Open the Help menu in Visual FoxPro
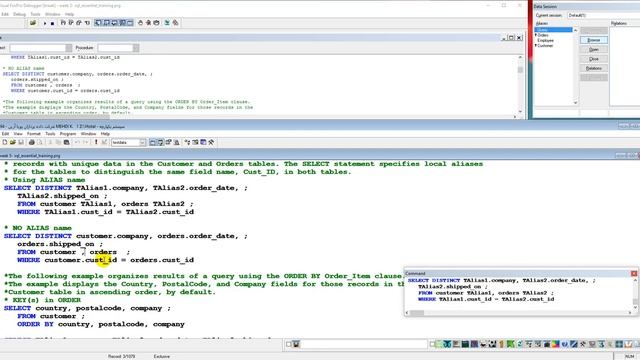The height and width of the screenshot is (360, 640). point(105,133)
